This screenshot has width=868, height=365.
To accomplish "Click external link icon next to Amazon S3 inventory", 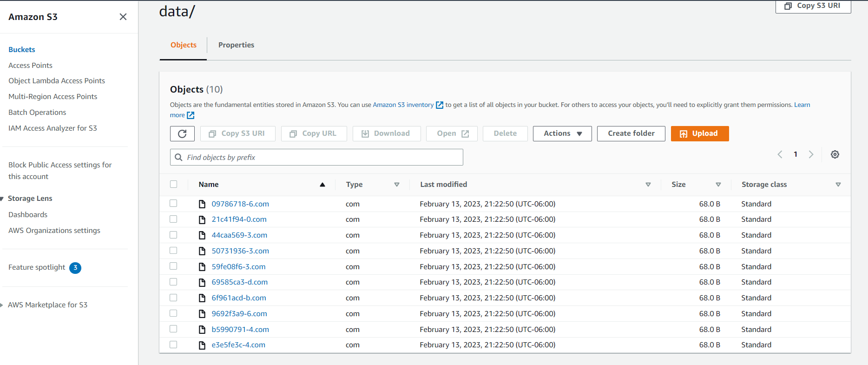I will click(x=440, y=105).
